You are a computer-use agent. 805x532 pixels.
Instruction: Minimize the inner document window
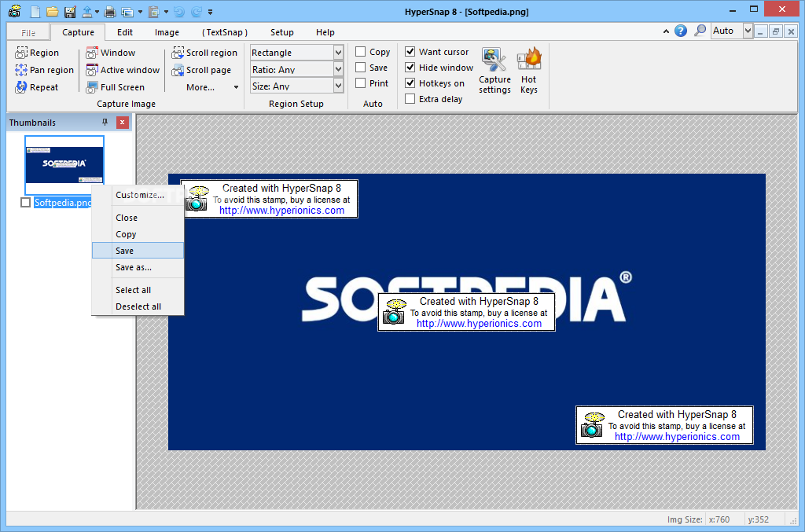[x=760, y=31]
